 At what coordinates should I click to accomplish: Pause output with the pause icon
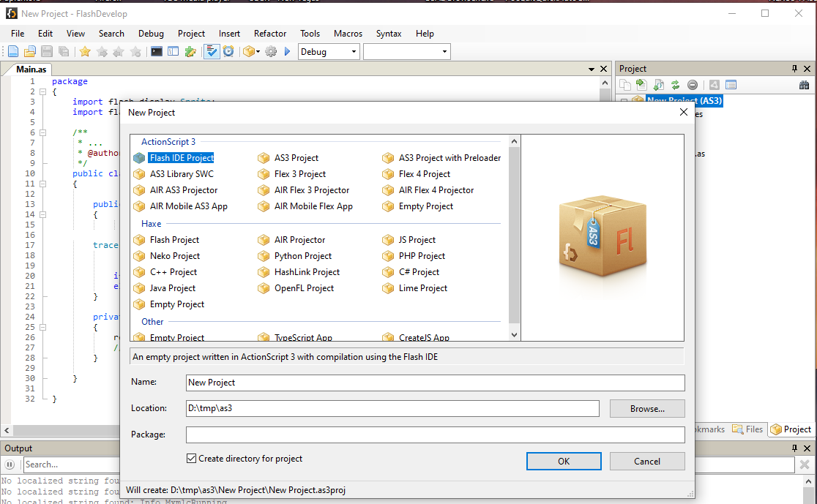[x=10, y=464]
